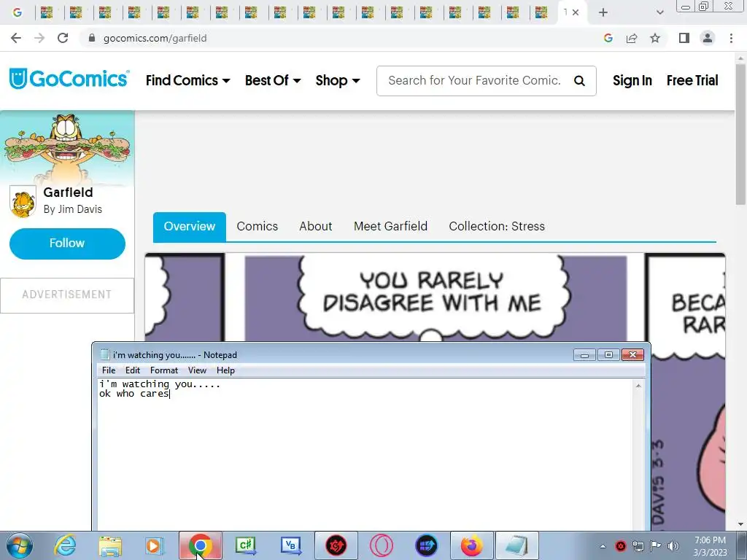Open the Windows Start menu

[18, 545]
